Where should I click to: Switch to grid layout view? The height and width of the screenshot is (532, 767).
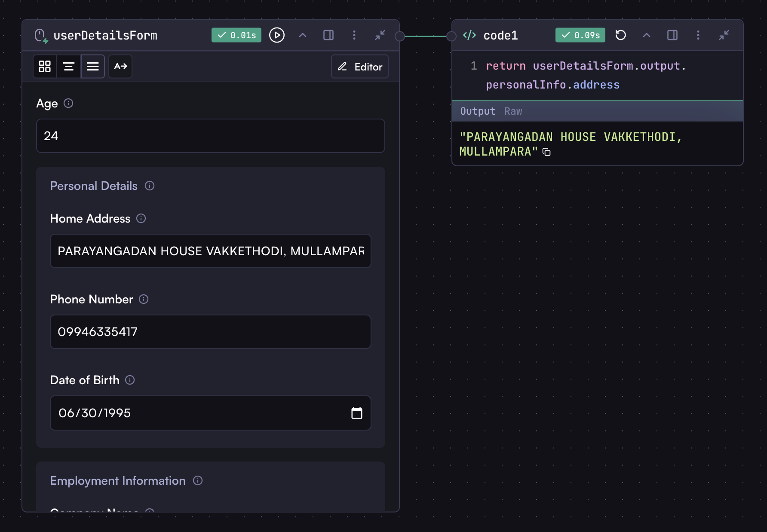(45, 67)
